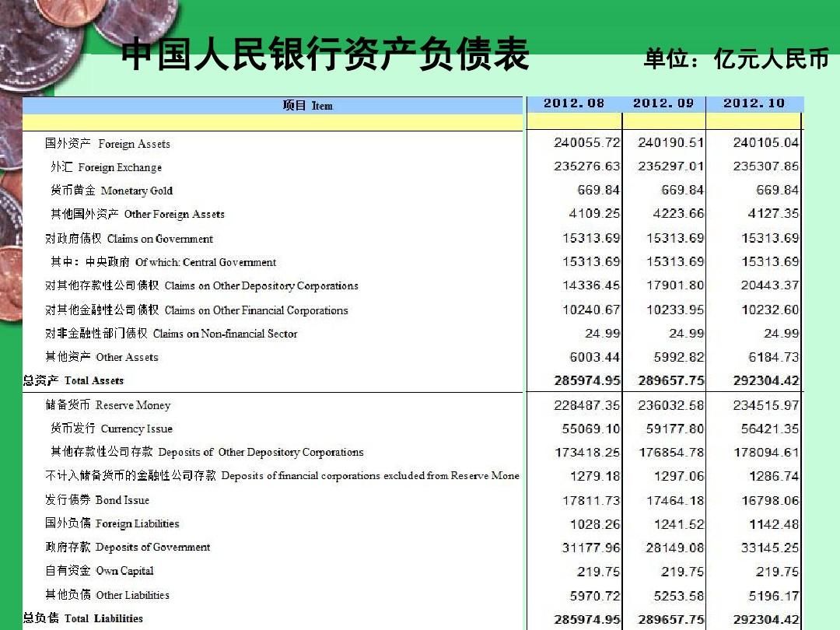Click the Foreign Assets row label
The width and height of the screenshot is (840, 630).
click(x=107, y=144)
